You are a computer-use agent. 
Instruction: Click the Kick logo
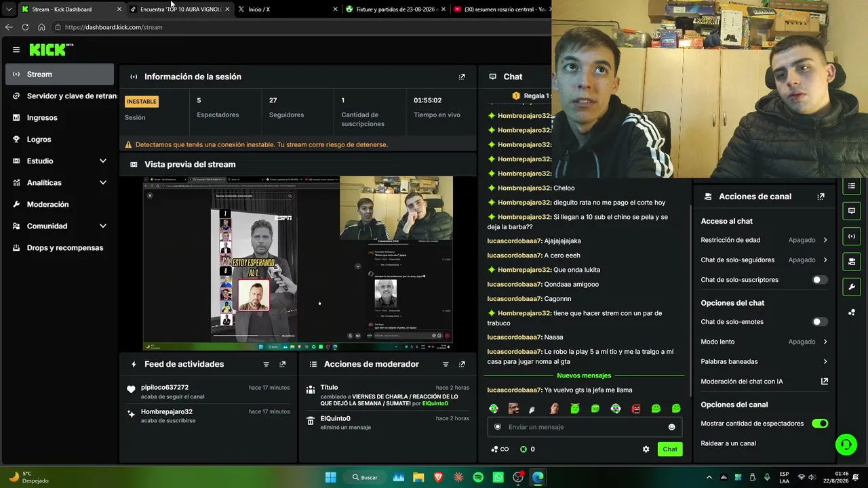[51, 49]
